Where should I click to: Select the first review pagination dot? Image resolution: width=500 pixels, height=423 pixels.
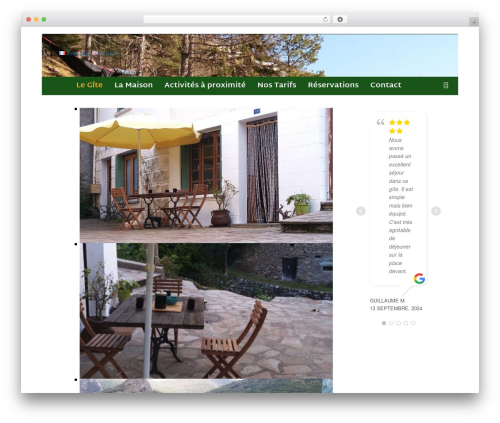(384, 323)
